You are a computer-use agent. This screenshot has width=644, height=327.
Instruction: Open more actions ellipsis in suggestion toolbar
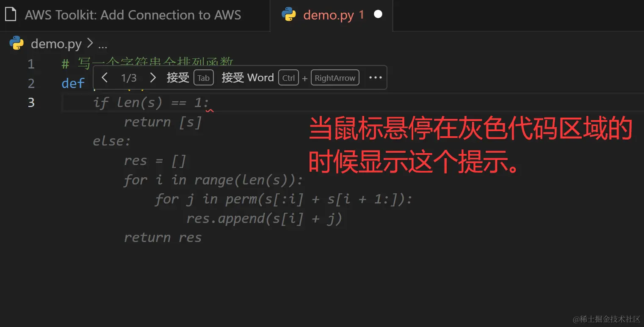click(376, 78)
